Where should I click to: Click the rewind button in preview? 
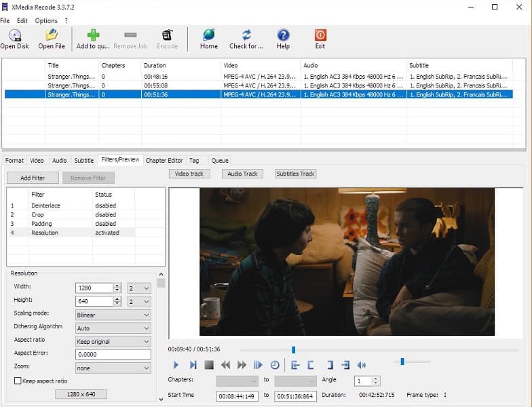(225, 365)
